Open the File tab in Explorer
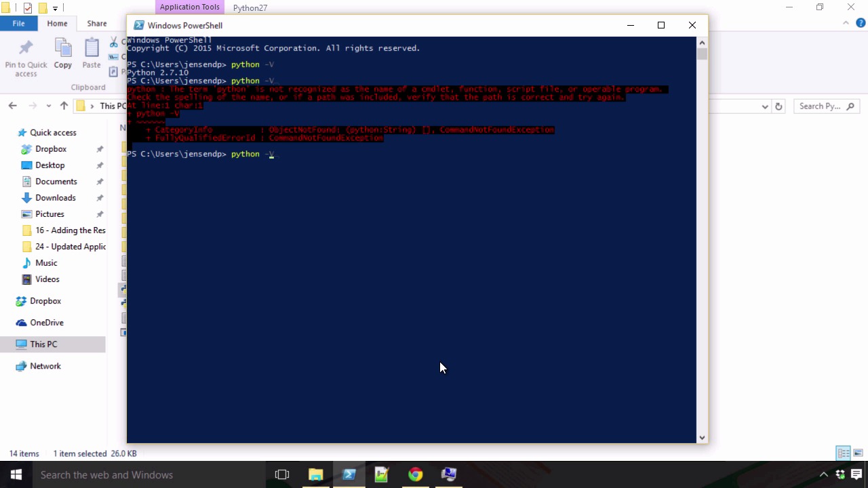The width and height of the screenshot is (868, 488). [19, 23]
